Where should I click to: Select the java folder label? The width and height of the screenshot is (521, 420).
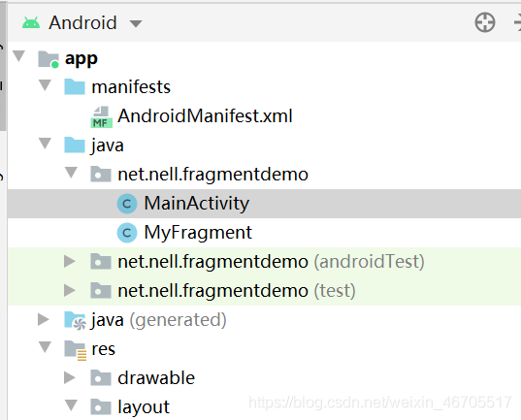point(108,145)
